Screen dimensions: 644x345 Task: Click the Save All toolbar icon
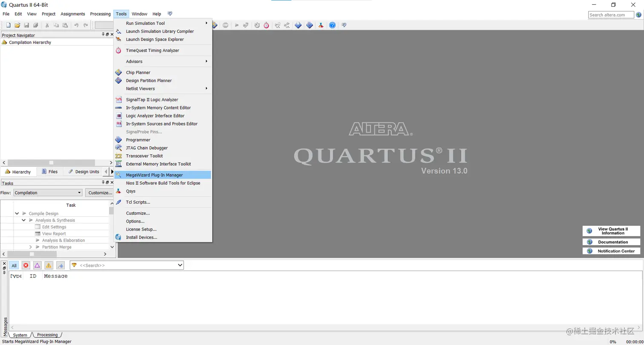[36, 25]
